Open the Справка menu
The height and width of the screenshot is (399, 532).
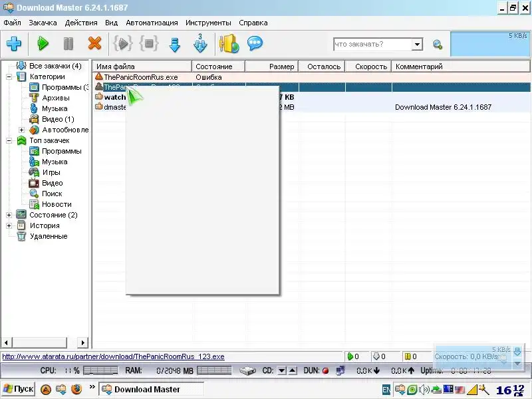point(253,23)
